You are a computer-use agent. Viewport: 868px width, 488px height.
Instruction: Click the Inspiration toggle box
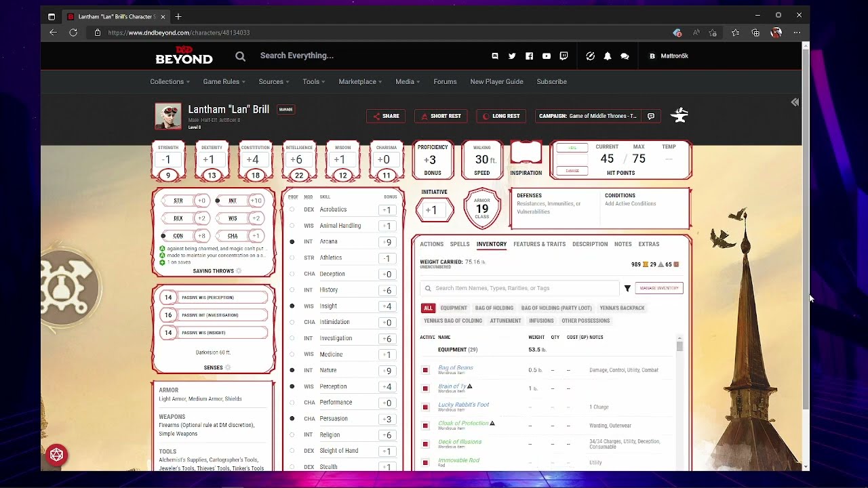click(x=526, y=153)
